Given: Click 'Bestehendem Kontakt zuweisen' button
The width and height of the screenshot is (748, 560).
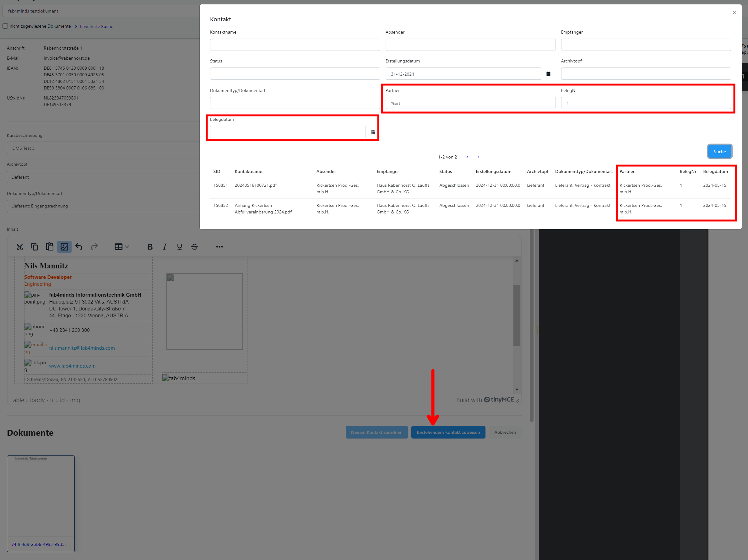Looking at the screenshot, I should 448,432.
